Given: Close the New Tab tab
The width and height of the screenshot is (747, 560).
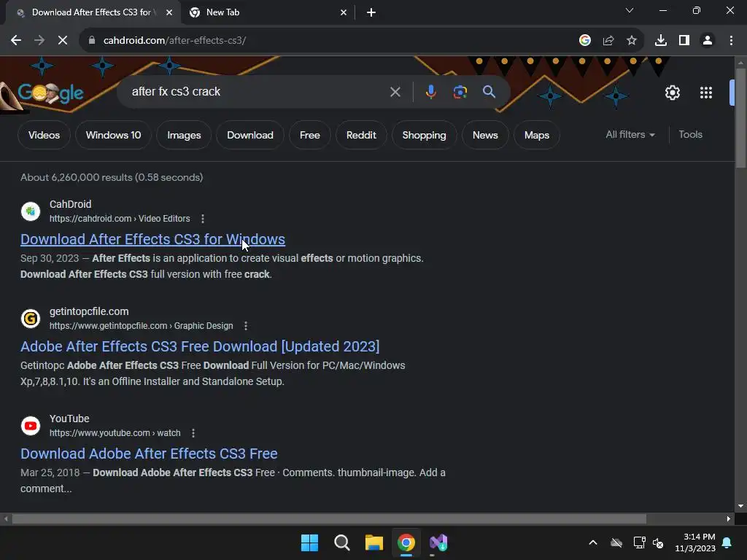Looking at the screenshot, I should pyautogui.click(x=344, y=12).
